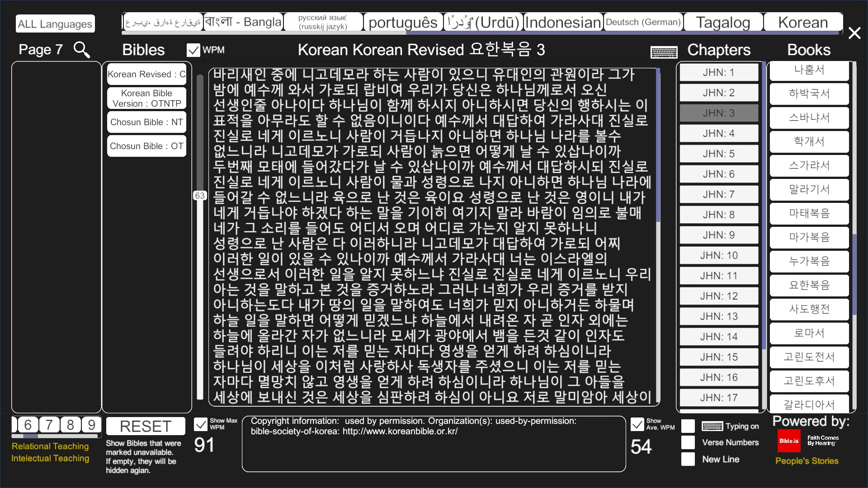Select the Tagalog language tab
Viewport: 868px width, 488px height.
pyautogui.click(x=722, y=22)
